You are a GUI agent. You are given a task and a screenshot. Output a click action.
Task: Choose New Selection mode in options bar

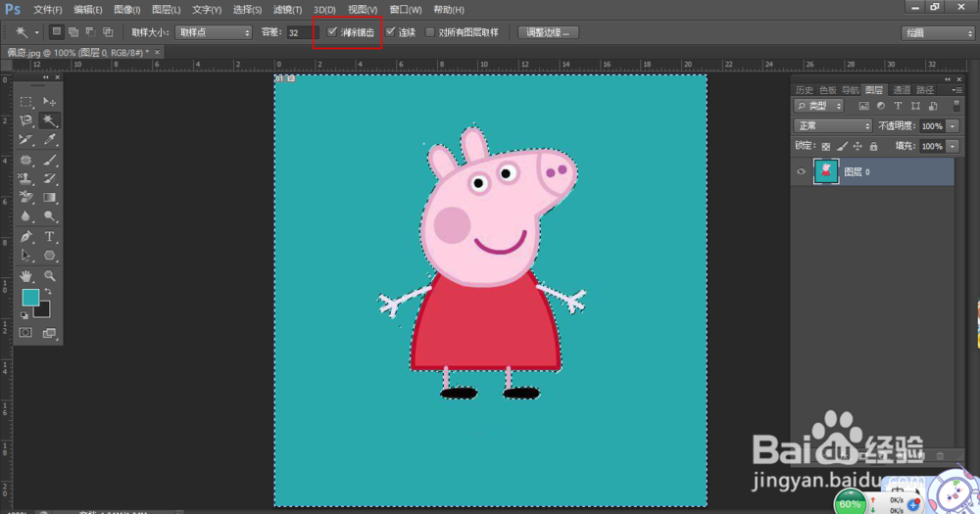click(x=56, y=32)
